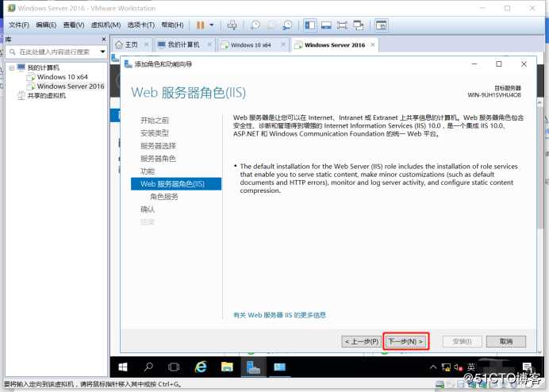The width and height of the screenshot is (549, 392).
Task: Close the Windows 10 x64 tab
Action: point(283,44)
